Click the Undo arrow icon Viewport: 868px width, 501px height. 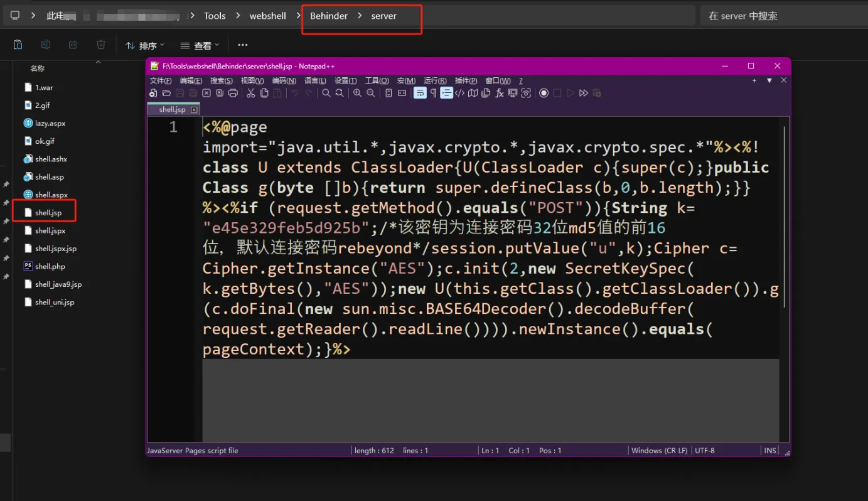coord(295,93)
